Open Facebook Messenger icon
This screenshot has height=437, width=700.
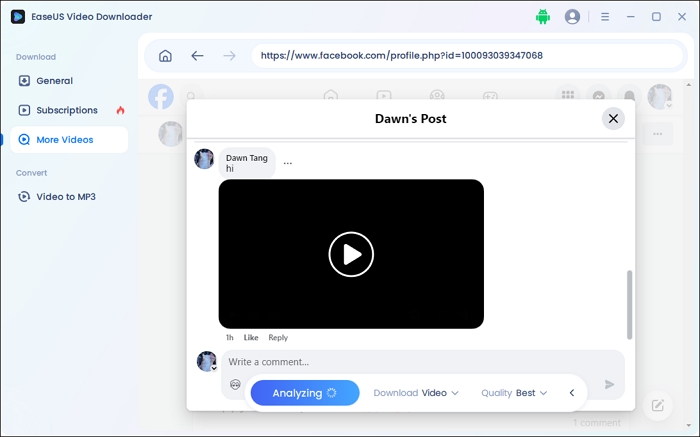(x=599, y=96)
